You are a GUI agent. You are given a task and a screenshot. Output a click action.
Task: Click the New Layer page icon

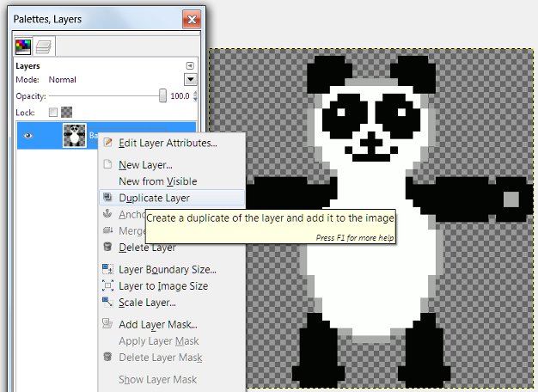pos(107,165)
